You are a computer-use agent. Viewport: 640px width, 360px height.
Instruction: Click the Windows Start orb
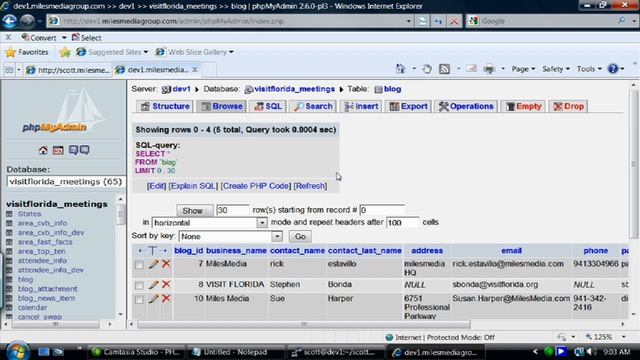17,351
